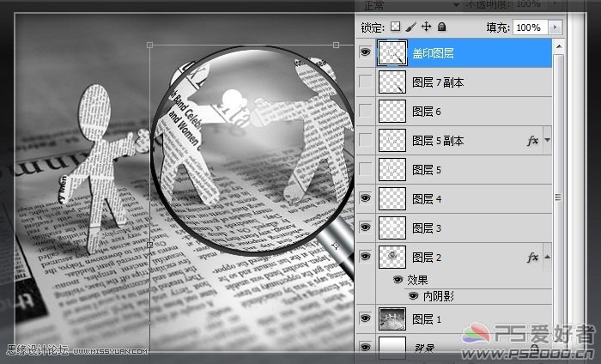Click fx icon on 图层 2

[532, 257]
